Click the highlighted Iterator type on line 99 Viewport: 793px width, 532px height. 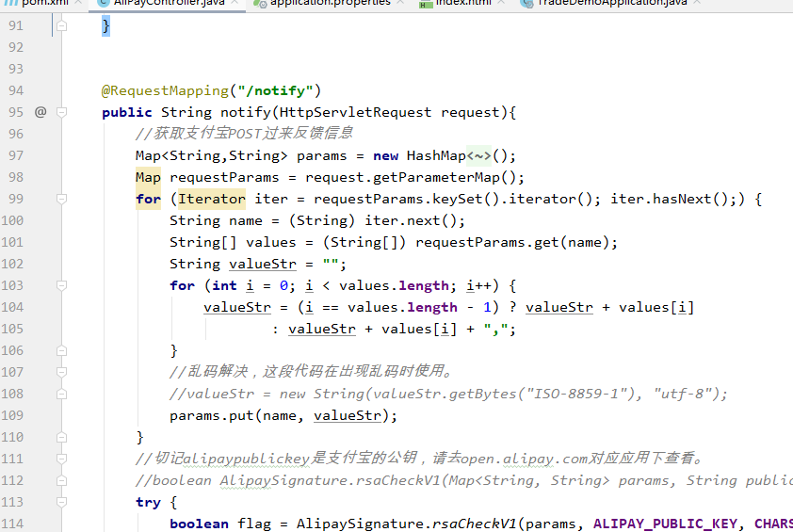pyautogui.click(x=211, y=199)
